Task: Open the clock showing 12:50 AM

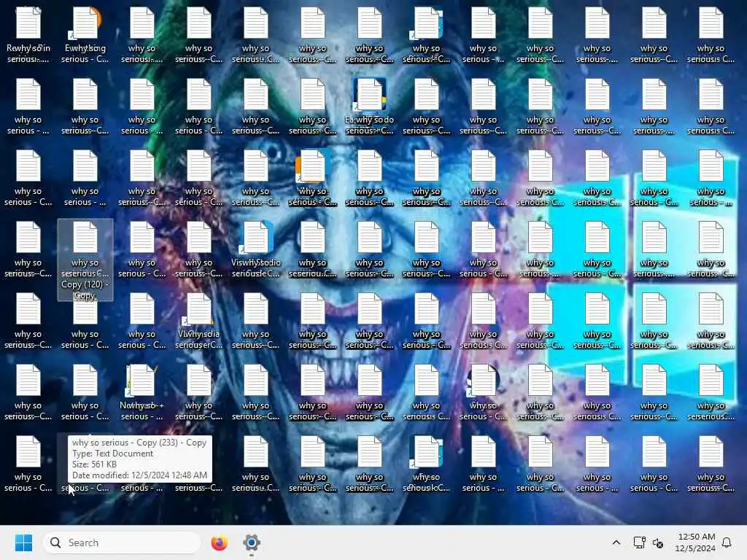Action: click(x=695, y=542)
